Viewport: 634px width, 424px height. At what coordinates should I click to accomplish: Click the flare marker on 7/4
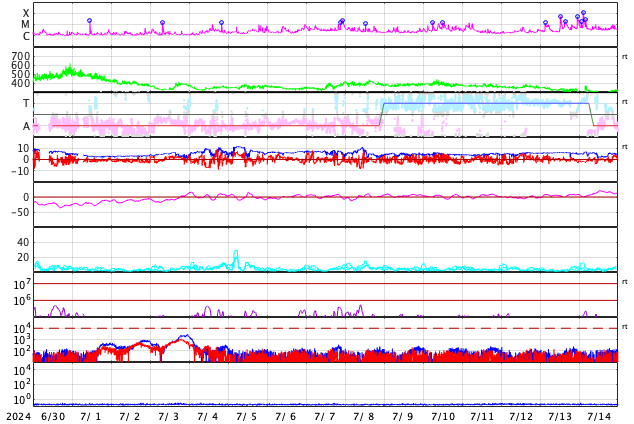221,23
